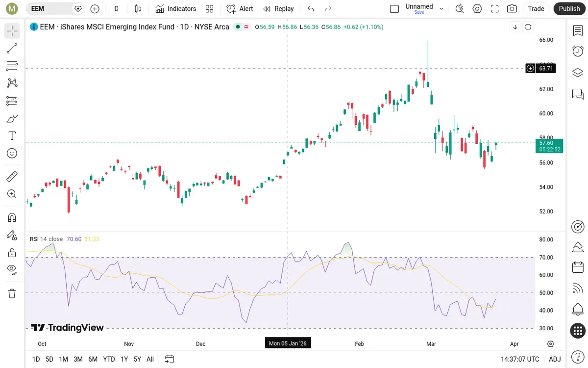Viewport: 588px width, 368px height.
Task: Open the candlestick chart type menu
Action: coord(138,9)
